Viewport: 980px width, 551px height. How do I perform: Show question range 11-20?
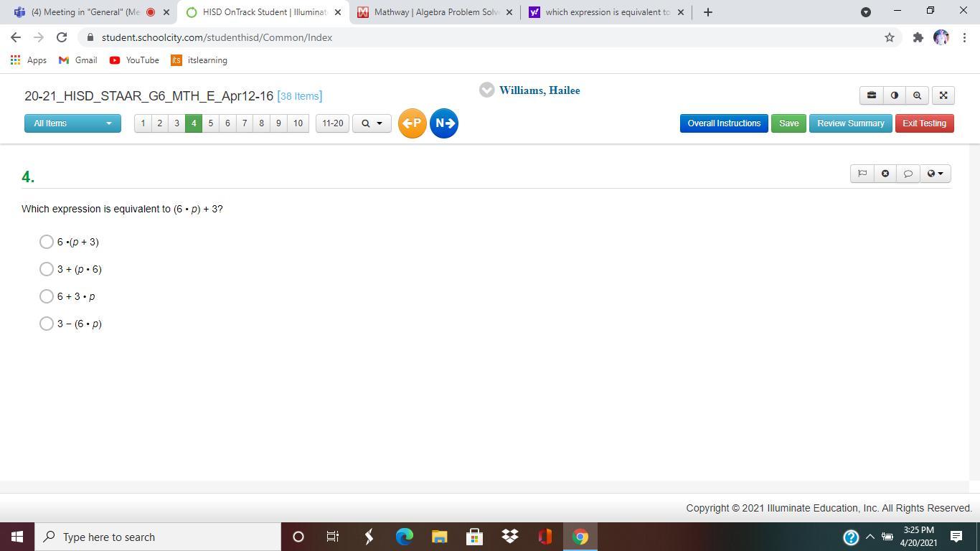coord(333,123)
